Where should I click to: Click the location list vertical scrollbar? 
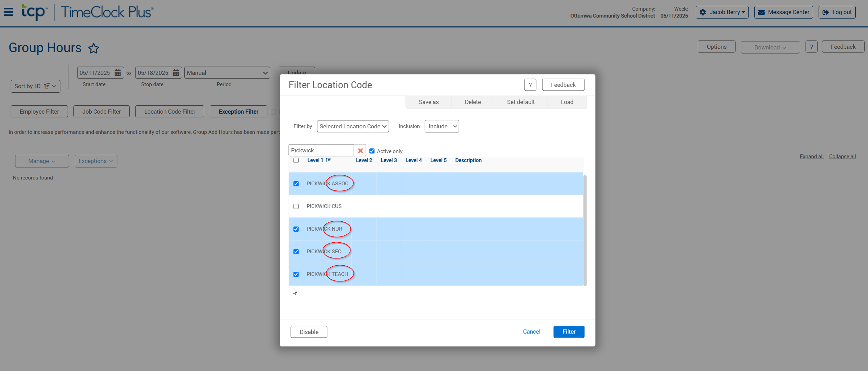(x=585, y=230)
